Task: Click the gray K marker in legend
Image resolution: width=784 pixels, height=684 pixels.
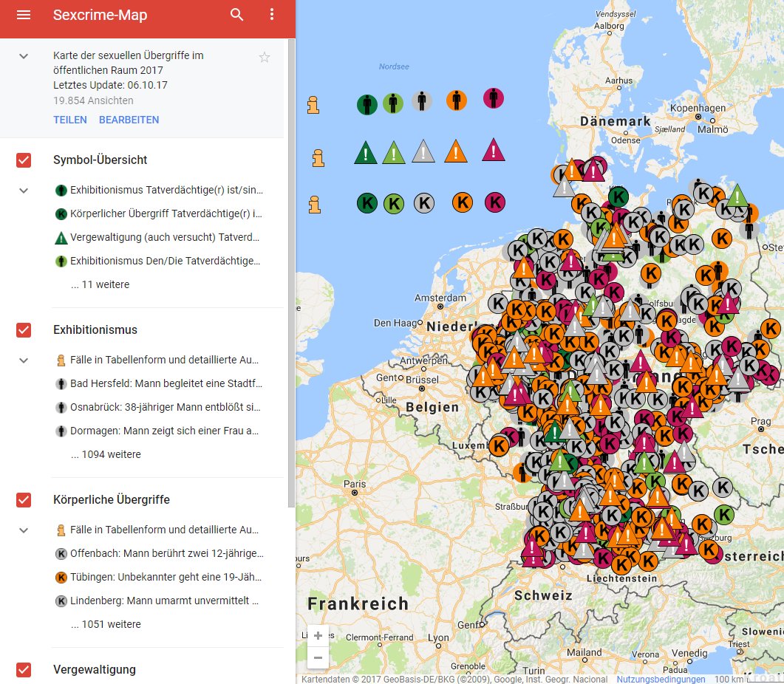Action: coord(424,203)
